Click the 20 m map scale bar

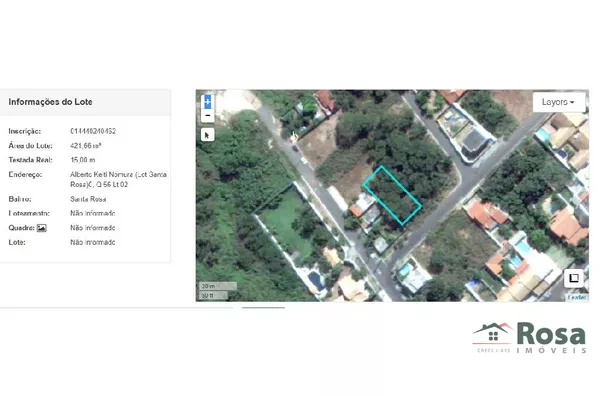point(217,286)
